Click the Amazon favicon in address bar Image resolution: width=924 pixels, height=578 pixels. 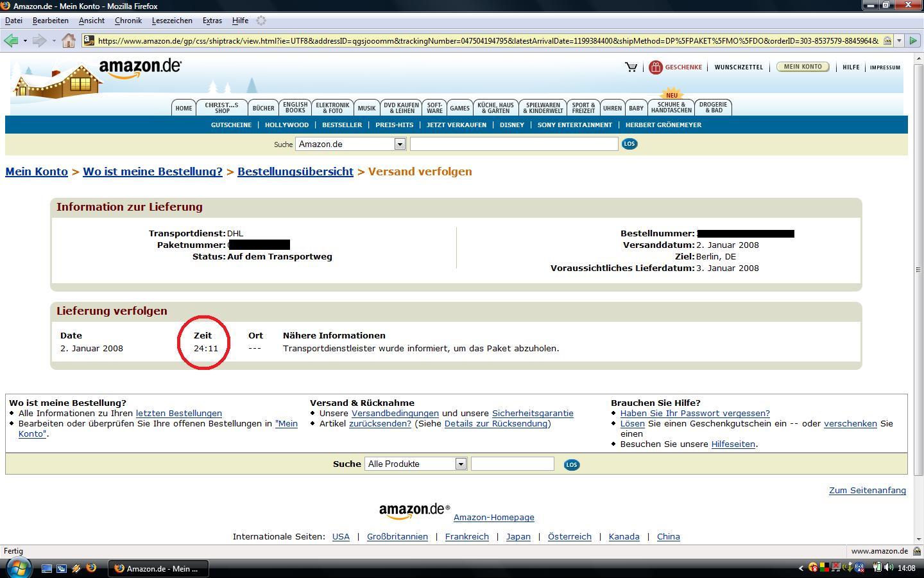[89, 40]
